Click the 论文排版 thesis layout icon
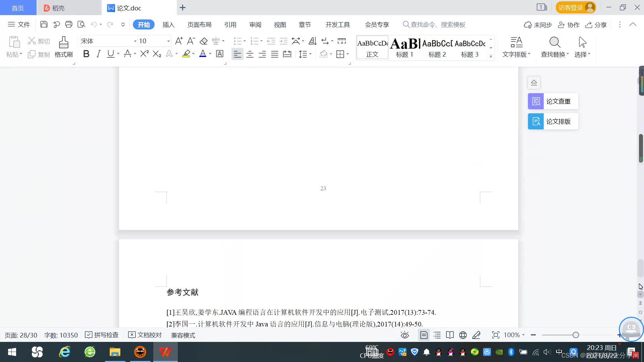 click(536, 121)
